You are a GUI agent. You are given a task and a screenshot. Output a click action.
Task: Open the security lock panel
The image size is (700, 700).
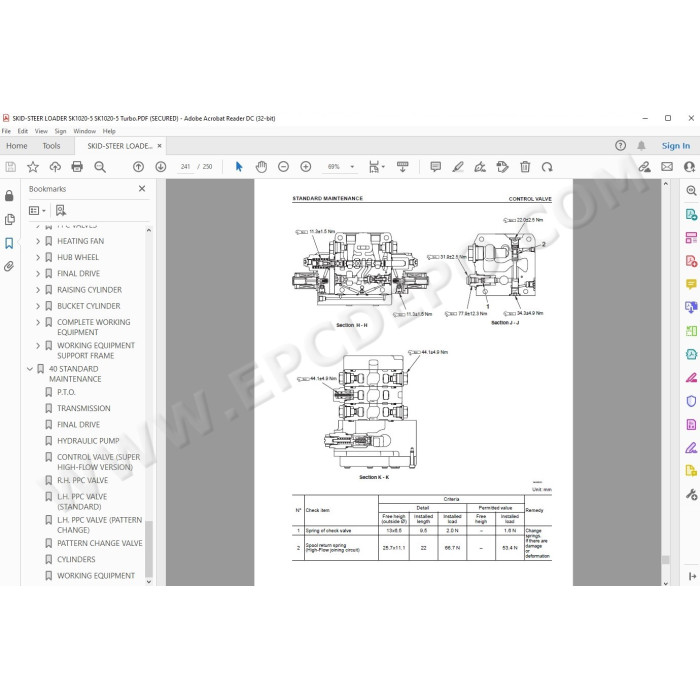pyautogui.click(x=9, y=196)
